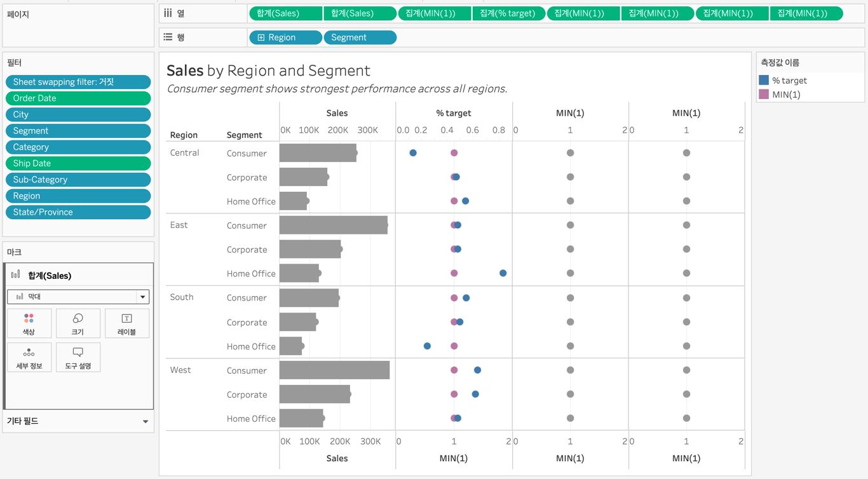Screen dimensions: 868x479
Task: Expand the 기타 필드 section arrow
Action: point(146,421)
